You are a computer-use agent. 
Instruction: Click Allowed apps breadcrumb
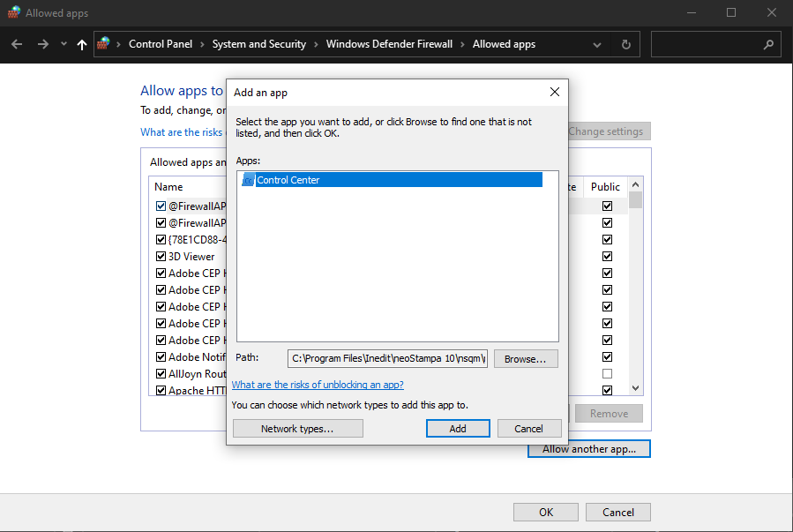504,44
